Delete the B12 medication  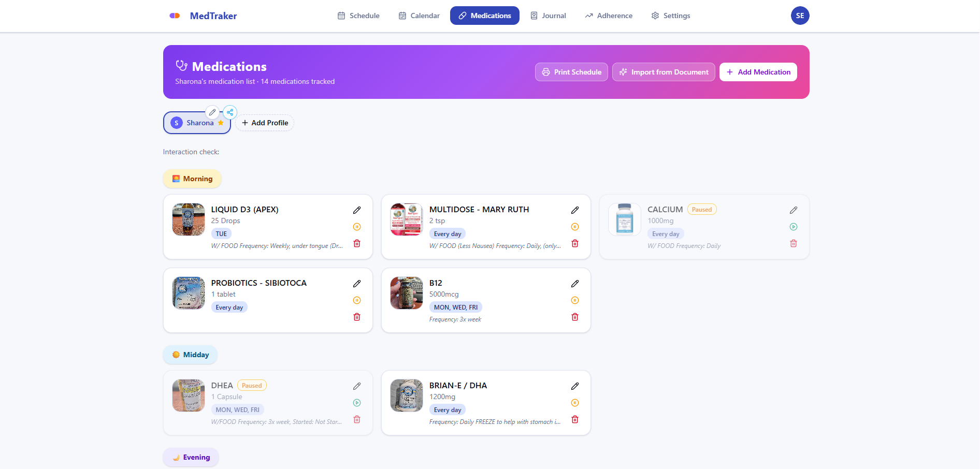(575, 317)
